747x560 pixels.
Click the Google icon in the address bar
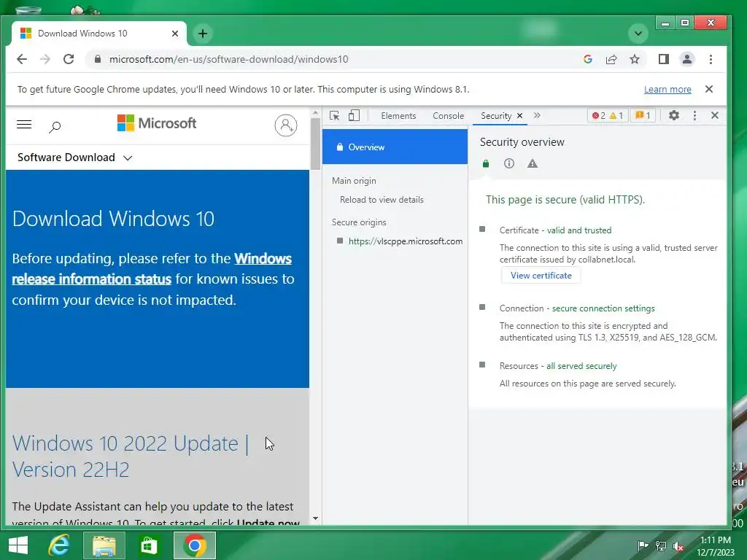588,59
